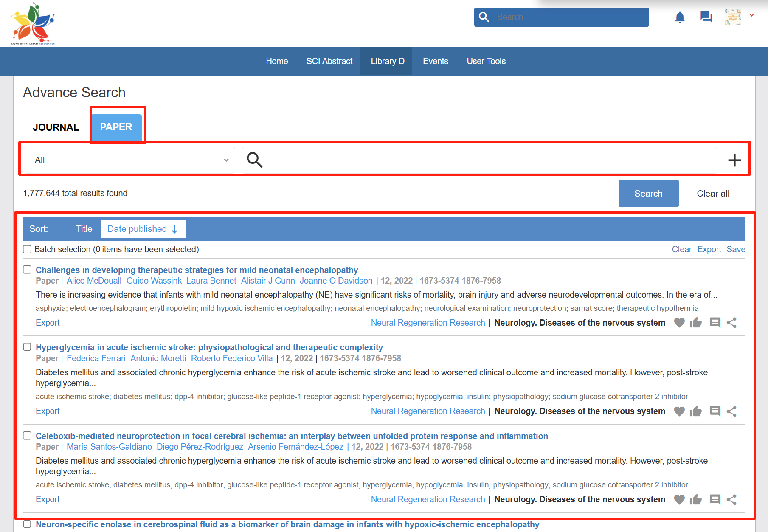
Task: Open the SCI Abstract menu
Action: pos(329,61)
